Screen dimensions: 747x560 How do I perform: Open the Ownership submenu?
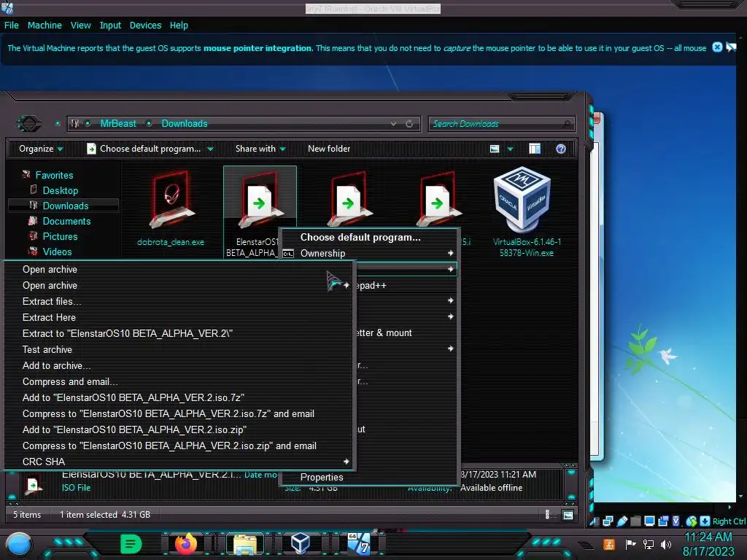pos(369,253)
